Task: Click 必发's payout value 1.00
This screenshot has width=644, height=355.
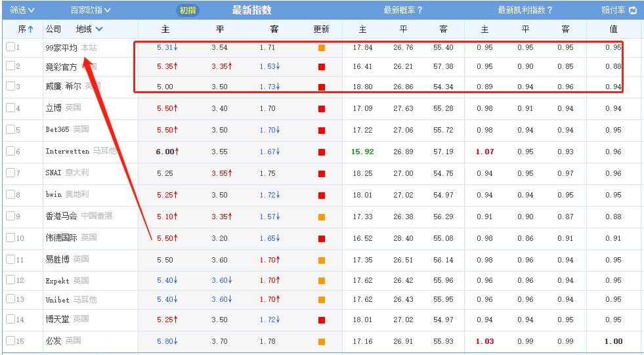Action: coord(614,341)
